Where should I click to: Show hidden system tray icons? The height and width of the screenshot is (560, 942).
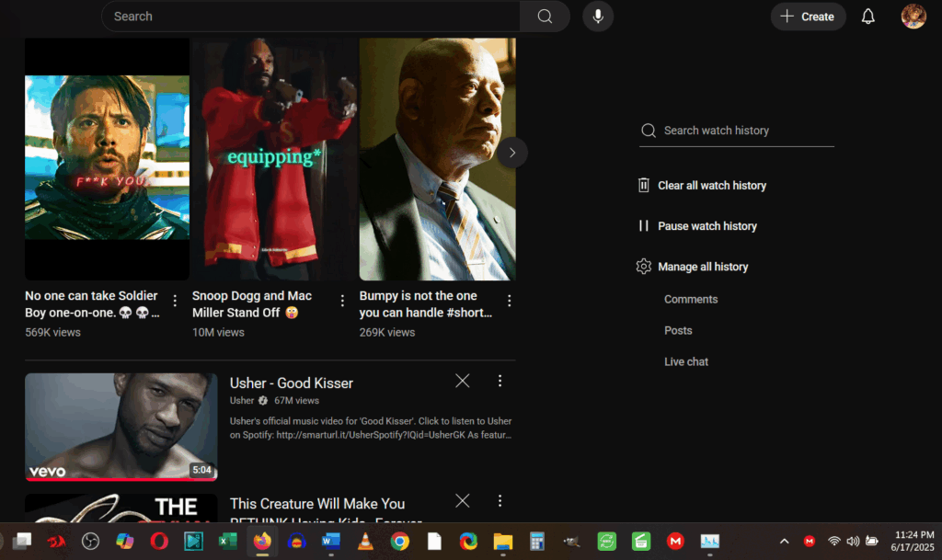pyautogui.click(x=784, y=542)
